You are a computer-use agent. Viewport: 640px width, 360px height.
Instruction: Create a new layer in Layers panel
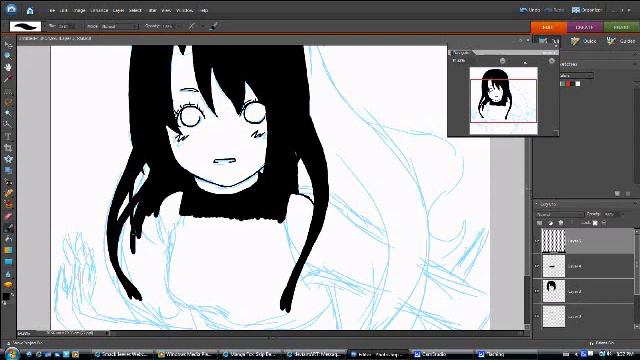540,223
